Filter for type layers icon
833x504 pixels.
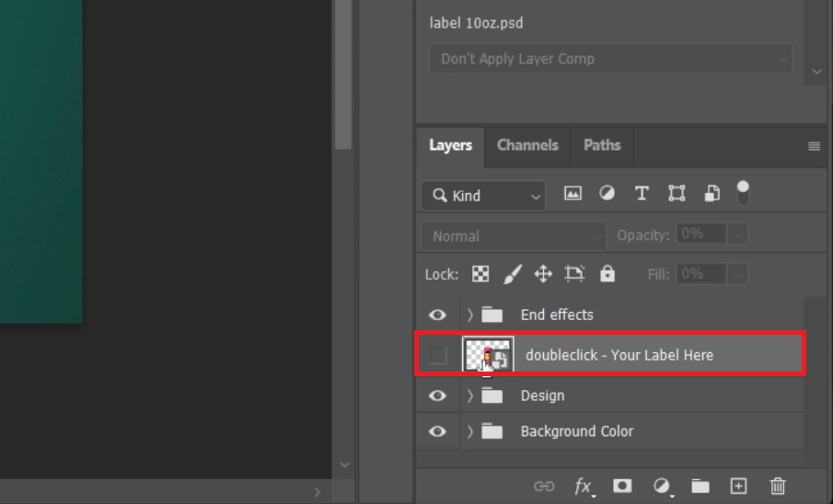click(642, 193)
